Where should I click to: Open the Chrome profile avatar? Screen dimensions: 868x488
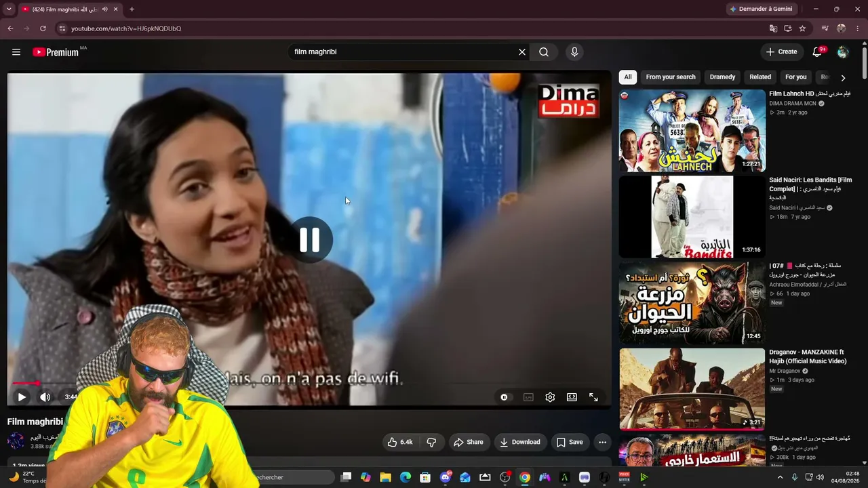tap(842, 28)
